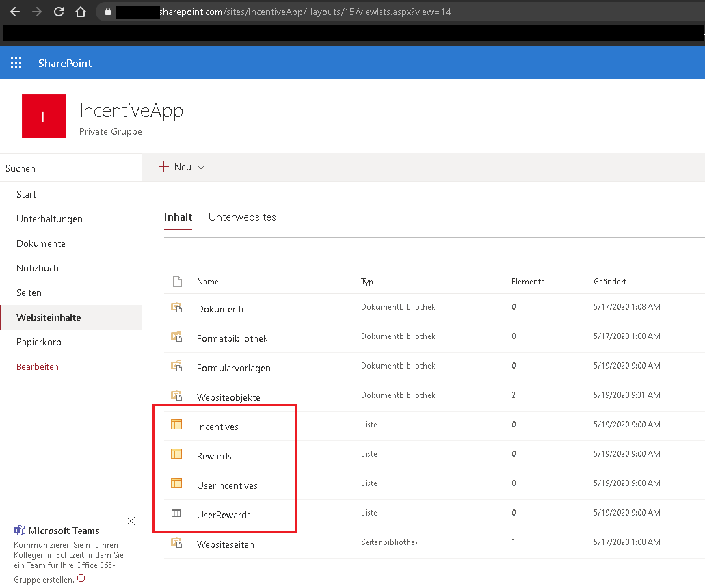The height and width of the screenshot is (588, 705).
Task: Click the browser address bar URL
Action: coord(305,12)
